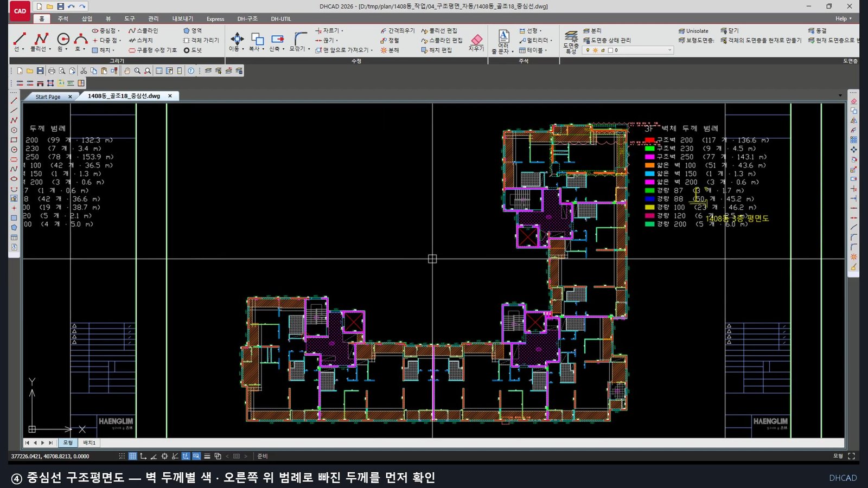Switch to the Start Page document tab
This screenshot has width=868, height=488.
pyautogui.click(x=48, y=97)
